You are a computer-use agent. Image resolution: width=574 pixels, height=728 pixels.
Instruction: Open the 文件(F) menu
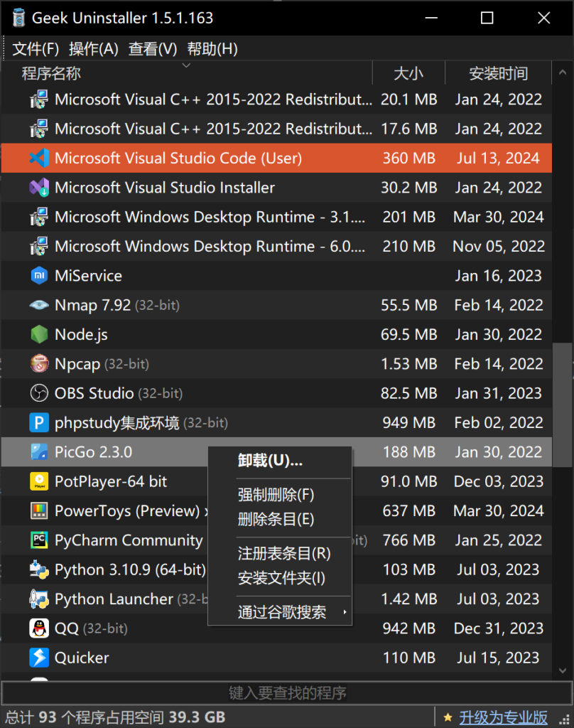tap(36, 49)
